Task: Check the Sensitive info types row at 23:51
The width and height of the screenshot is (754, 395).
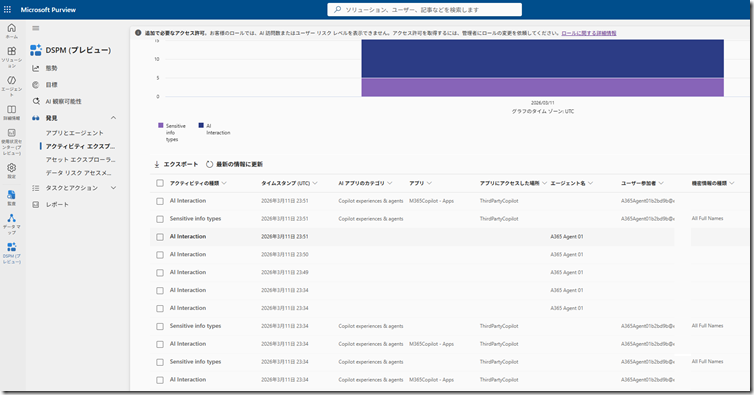Action: pyautogui.click(x=160, y=219)
